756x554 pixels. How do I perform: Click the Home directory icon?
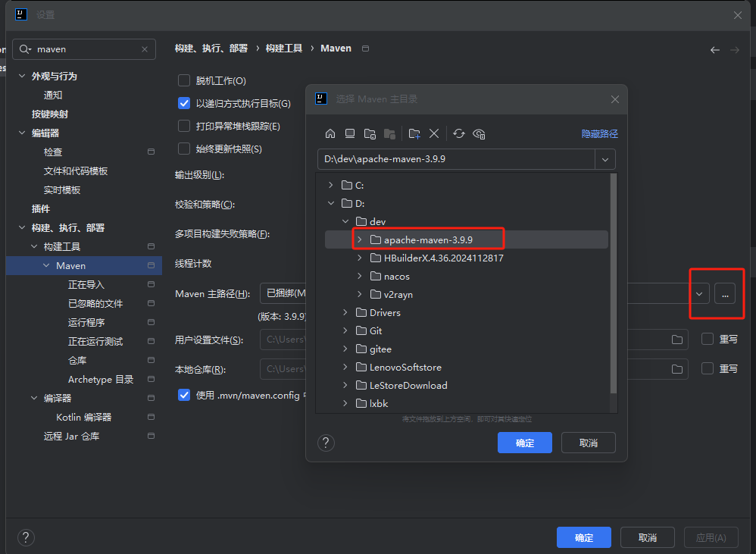(x=330, y=133)
